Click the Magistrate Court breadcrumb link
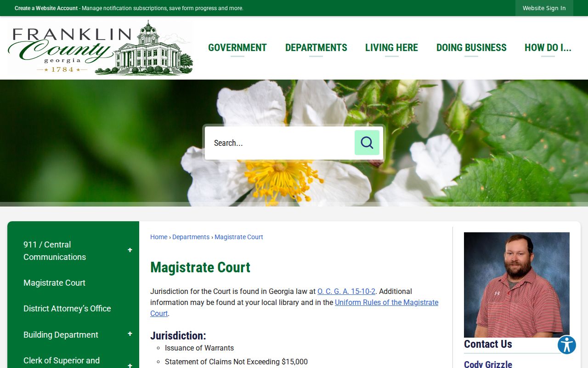 239,237
